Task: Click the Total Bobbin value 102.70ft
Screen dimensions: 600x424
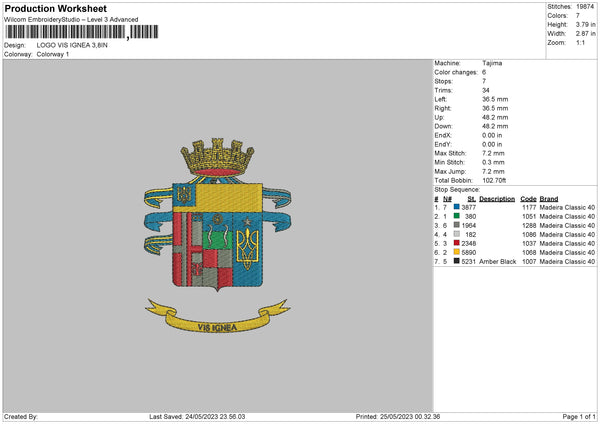Action: pos(494,181)
